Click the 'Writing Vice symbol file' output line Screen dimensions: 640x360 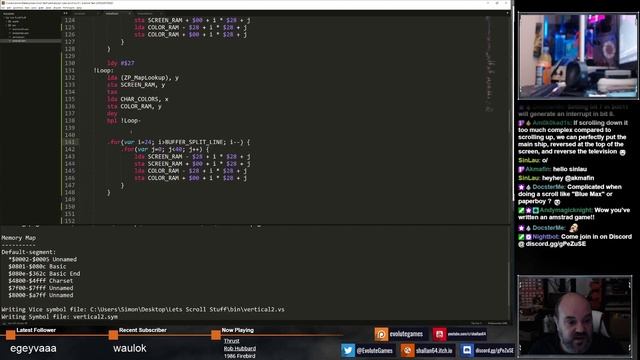(143, 309)
